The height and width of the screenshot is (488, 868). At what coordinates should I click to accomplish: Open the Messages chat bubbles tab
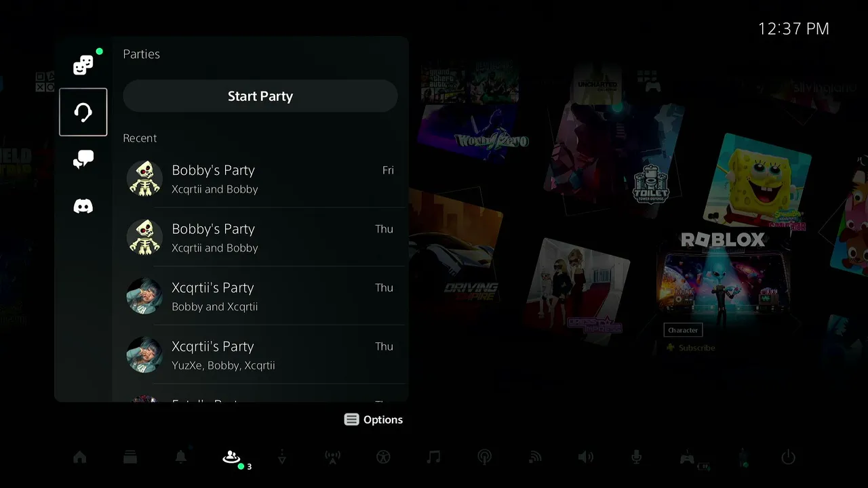pyautogui.click(x=83, y=159)
